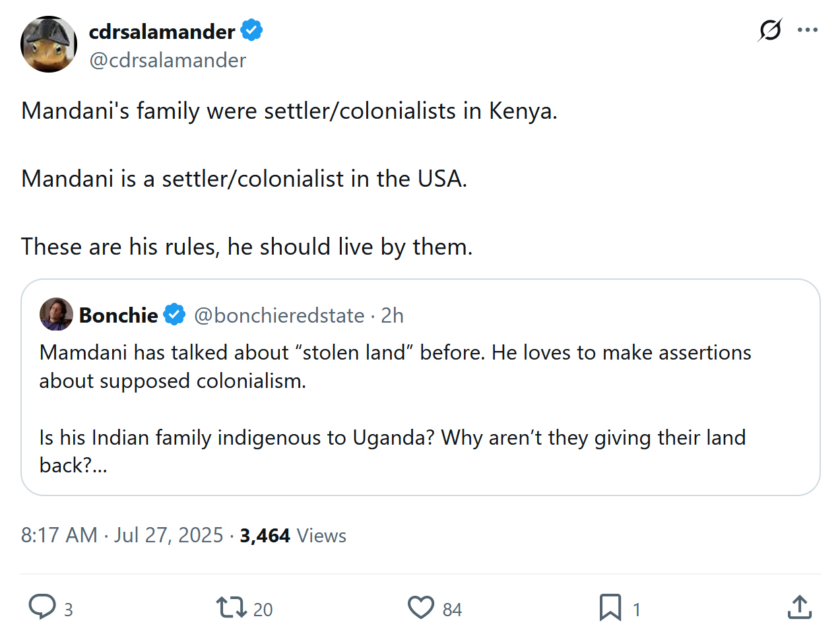Viewport: 840px width, 636px height.
Task: Click the reply speech bubble icon
Action: coord(42,607)
